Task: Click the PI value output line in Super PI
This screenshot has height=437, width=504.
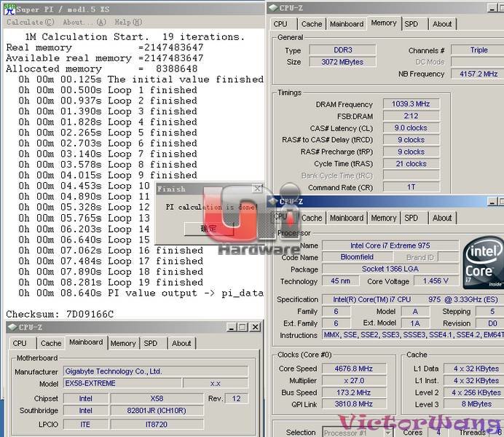Action: [x=141, y=293]
